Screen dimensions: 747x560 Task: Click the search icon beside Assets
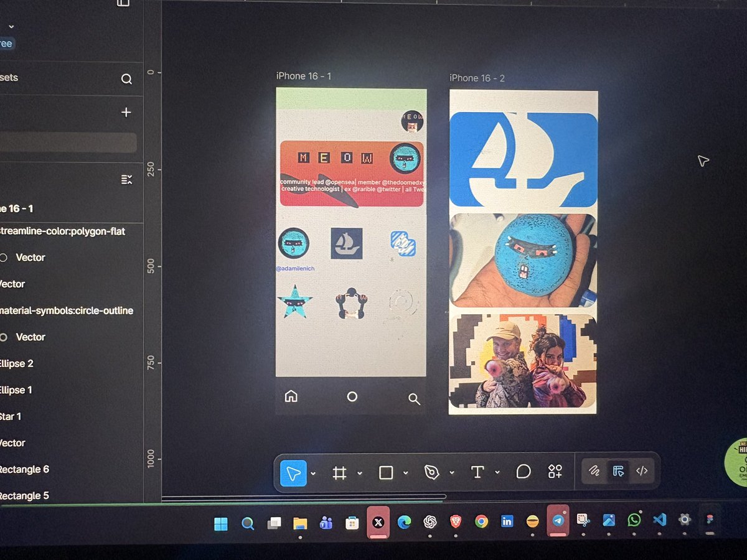coord(126,79)
